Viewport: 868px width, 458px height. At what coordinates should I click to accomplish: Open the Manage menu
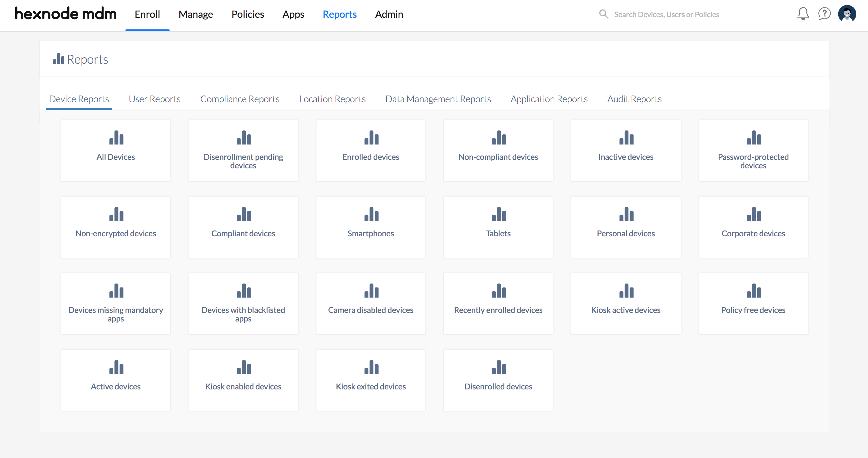pos(196,14)
